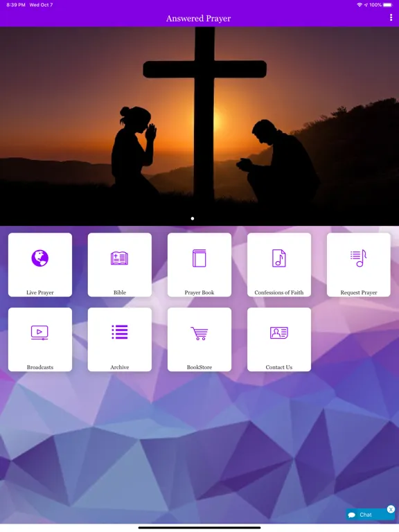Tap the clock showing 8:39 PM
The height and width of the screenshot is (532, 399).
tap(16, 5)
